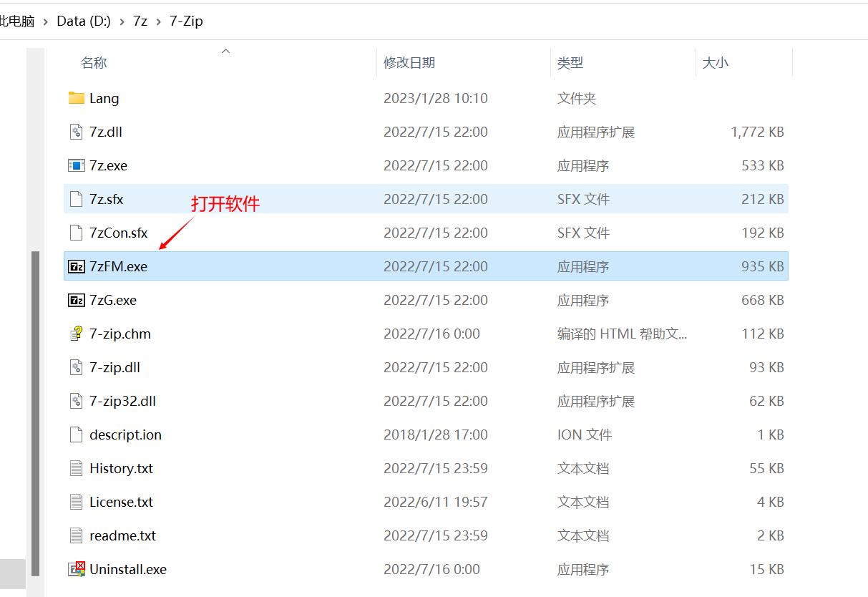The width and height of the screenshot is (868, 597).
Task: Select the 7-zip32.dll file icon
Action: [x=77, y=401]
